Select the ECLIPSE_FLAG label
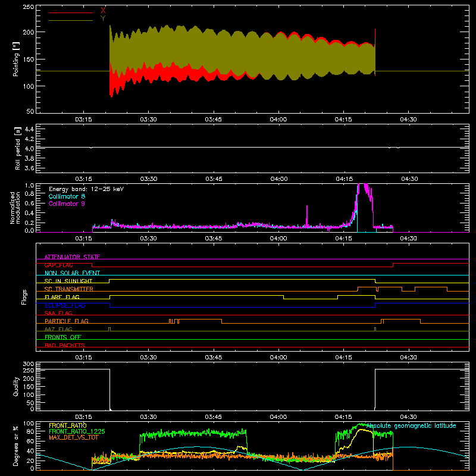476x476 pixels. [65, 305]
